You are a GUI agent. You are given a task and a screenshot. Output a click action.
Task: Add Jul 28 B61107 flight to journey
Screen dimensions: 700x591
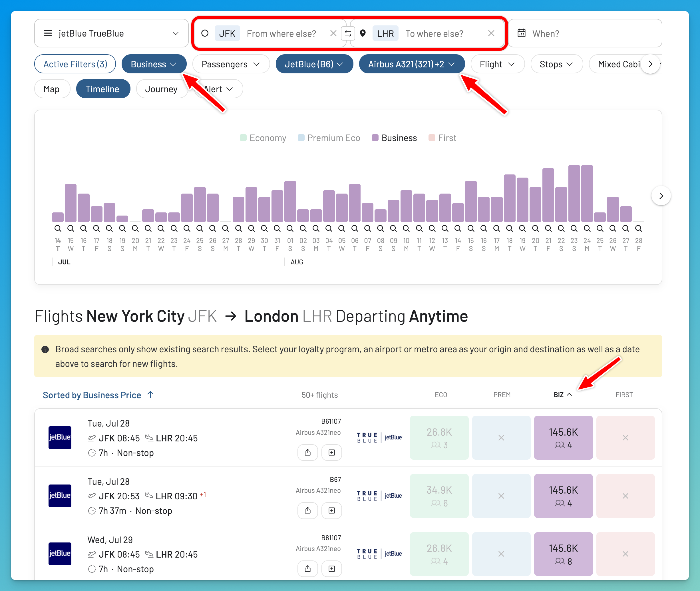pyautogui.click(x=331, y=453)
